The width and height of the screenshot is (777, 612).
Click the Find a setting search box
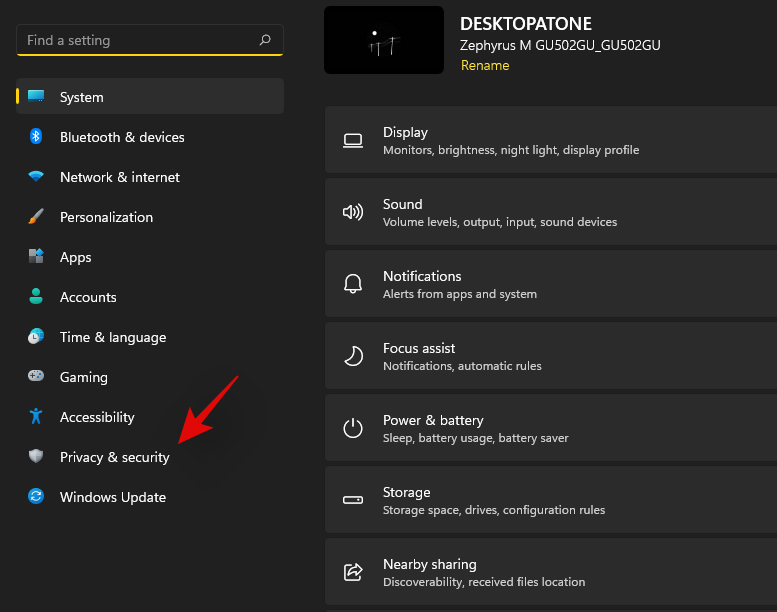click(x=140, y=40)
